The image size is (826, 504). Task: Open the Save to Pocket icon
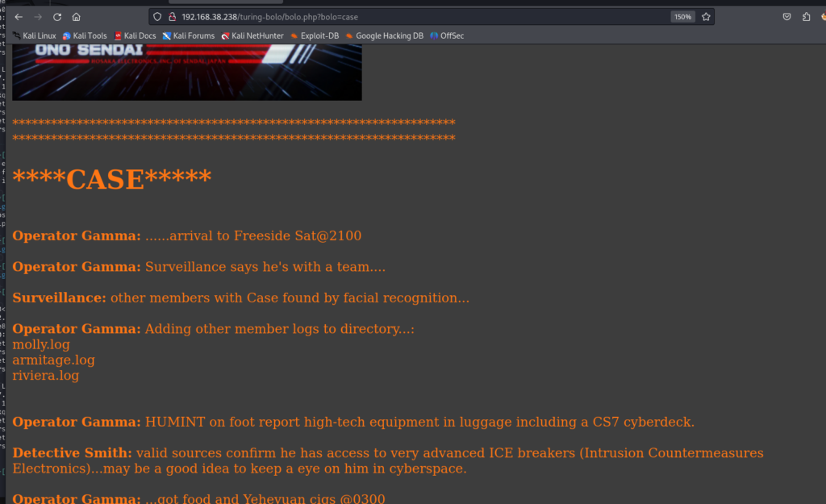click(786, 17)
